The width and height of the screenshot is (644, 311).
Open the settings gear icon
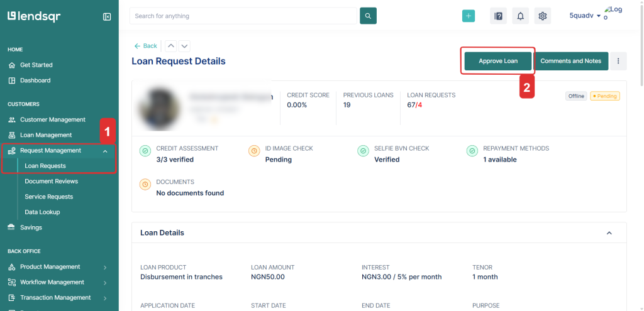click(543, 16)
